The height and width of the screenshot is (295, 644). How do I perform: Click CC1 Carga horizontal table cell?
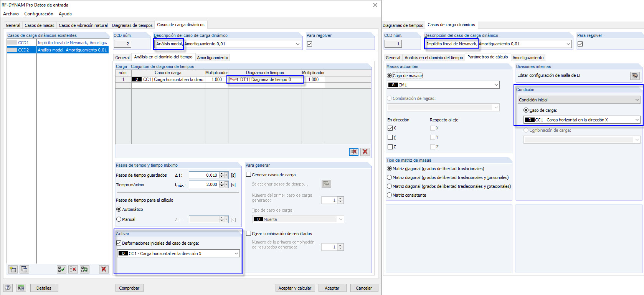(x=168, y=80)
